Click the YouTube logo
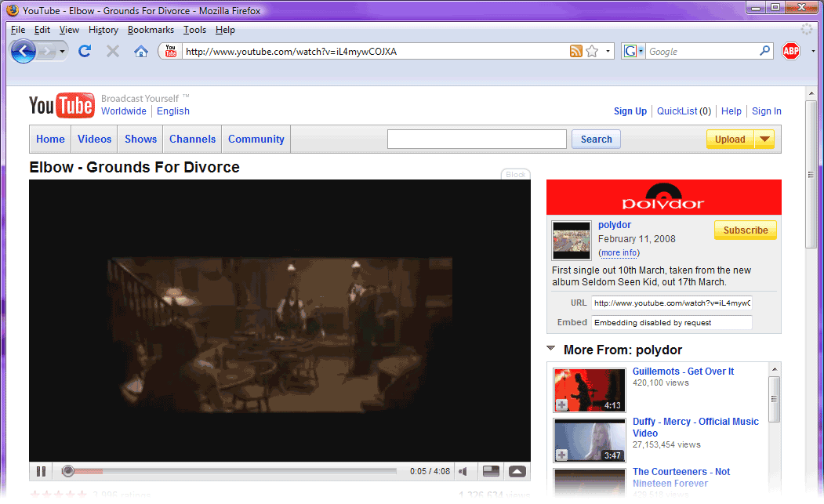 click(x=61, y=105)
